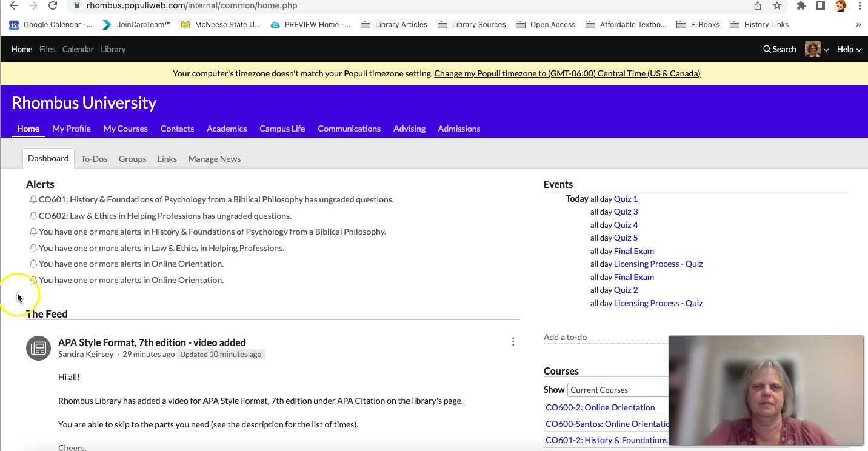Open the Show Current Courses dropdown
This screenshot has width=868, height=451.
pos(618,390)
